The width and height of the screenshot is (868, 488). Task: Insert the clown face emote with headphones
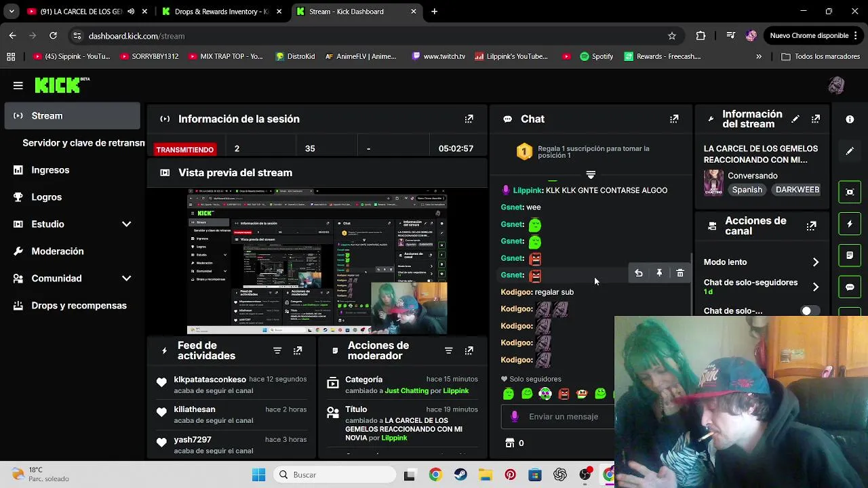tap(545, 394)
